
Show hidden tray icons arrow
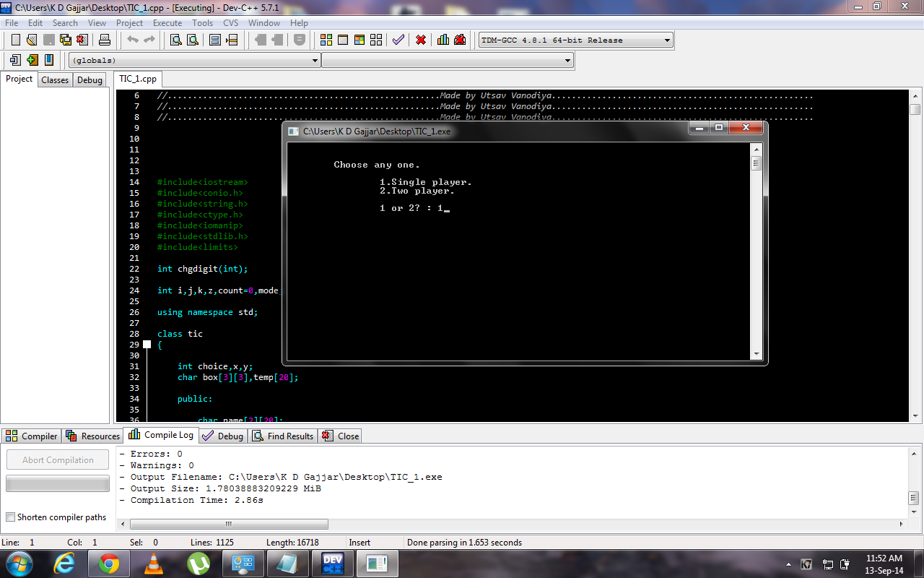788,564
